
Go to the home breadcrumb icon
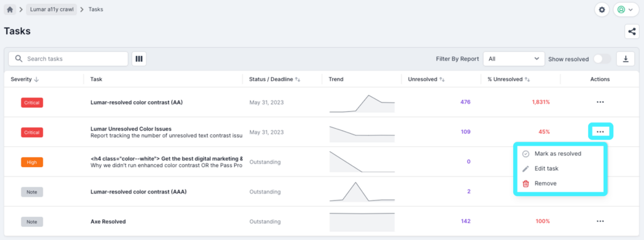coord(10,9)
